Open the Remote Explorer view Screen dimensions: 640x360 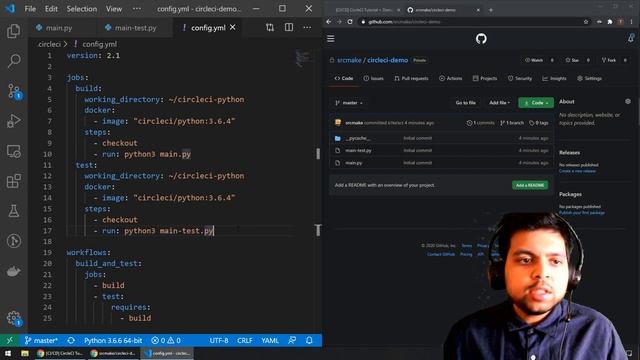click(x=13, y=151)
